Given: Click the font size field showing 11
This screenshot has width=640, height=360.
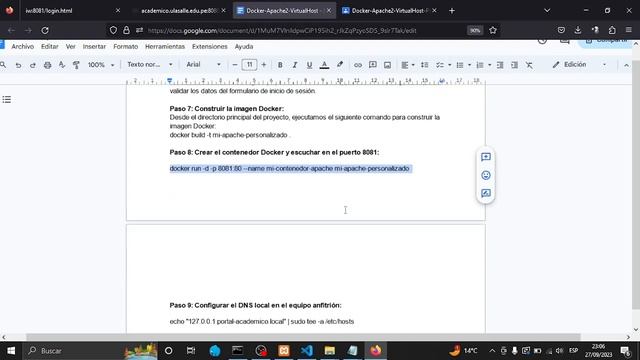Looking at the screenshot, I should 249,64.
